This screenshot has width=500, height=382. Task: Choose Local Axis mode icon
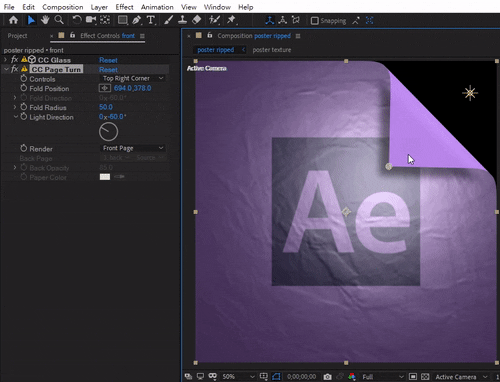click(x=270, y=20)
